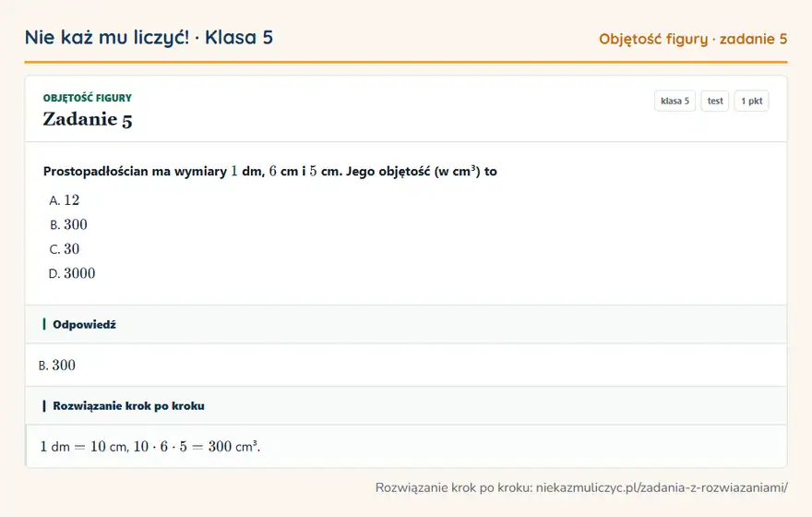Viewport: 812px width, 517px height.
Task: Click the solution formula line
Action: [150, 447]
